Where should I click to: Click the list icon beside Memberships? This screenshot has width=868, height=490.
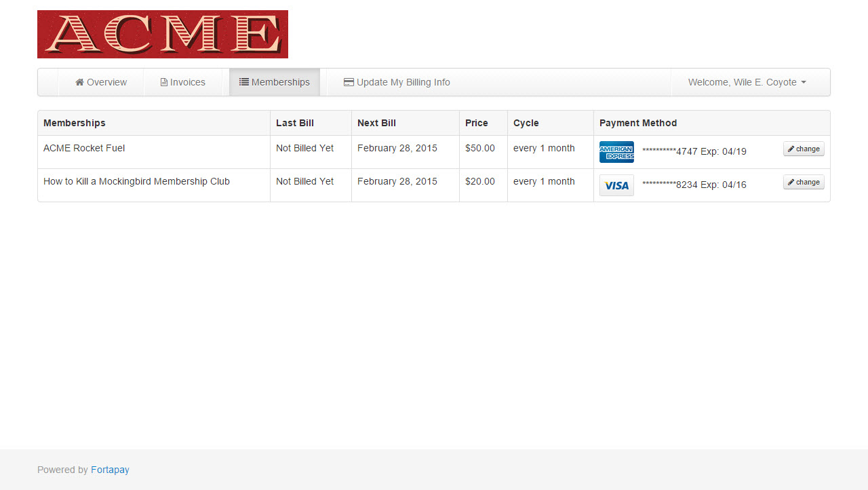[244, 82]
